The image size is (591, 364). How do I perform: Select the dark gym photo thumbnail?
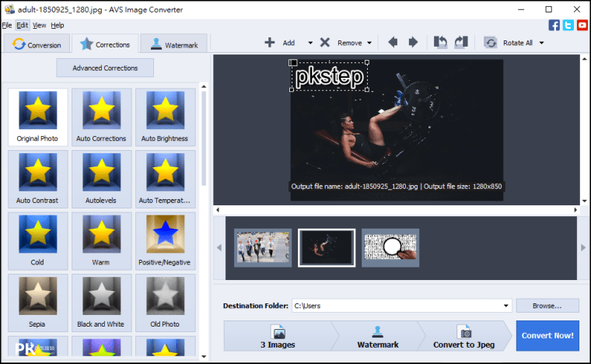[x=327, y=247]
